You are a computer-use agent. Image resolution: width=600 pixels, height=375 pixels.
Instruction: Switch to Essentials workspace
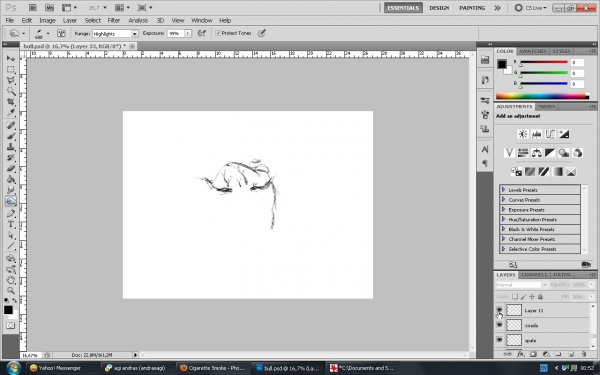(403, 8)
